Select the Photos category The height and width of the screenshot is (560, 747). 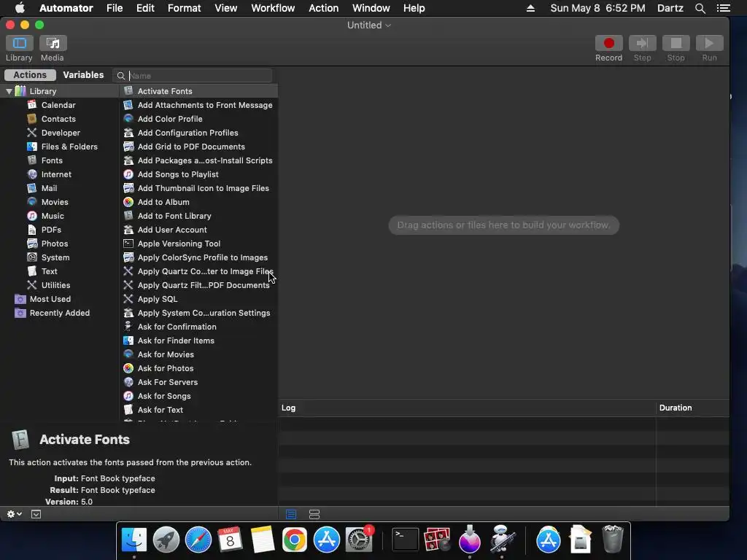[54, 243]
